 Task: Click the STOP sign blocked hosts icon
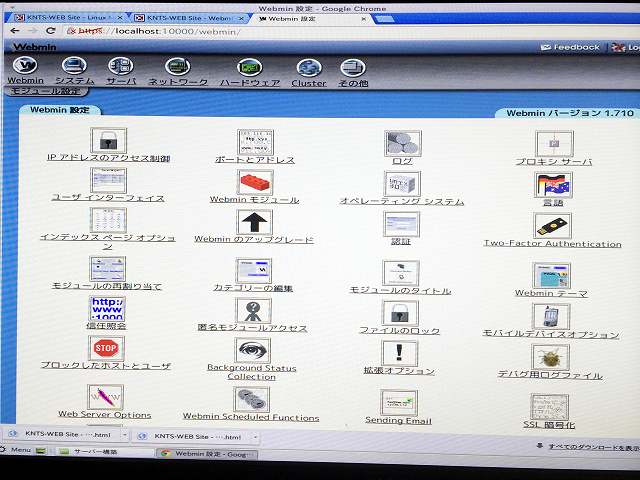106,348
